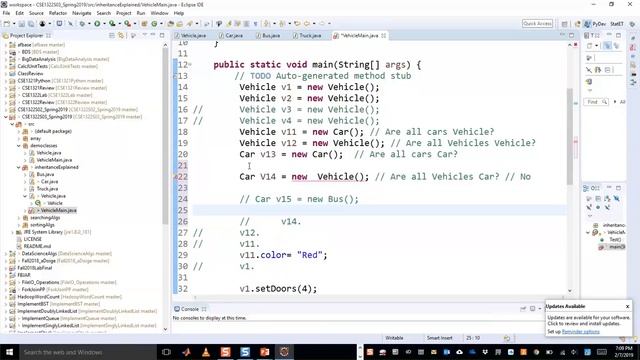
Task: Click the Windows search box on taskbar
Action: pos(88,352)
